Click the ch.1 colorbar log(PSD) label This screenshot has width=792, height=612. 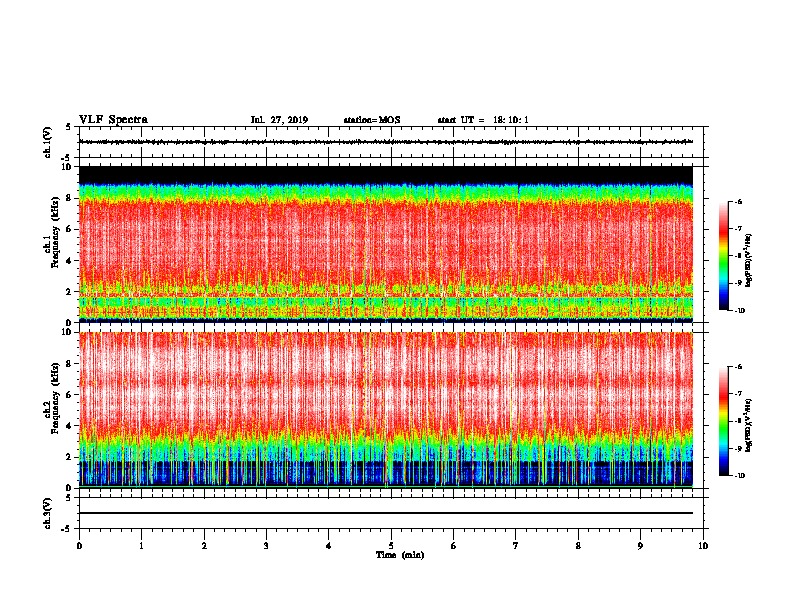coord(749,261)
